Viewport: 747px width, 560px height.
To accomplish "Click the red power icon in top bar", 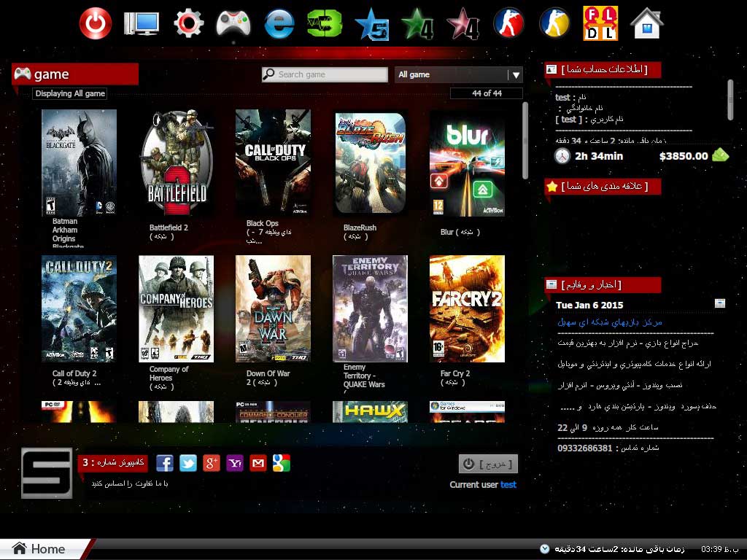I will pos(96,24).
